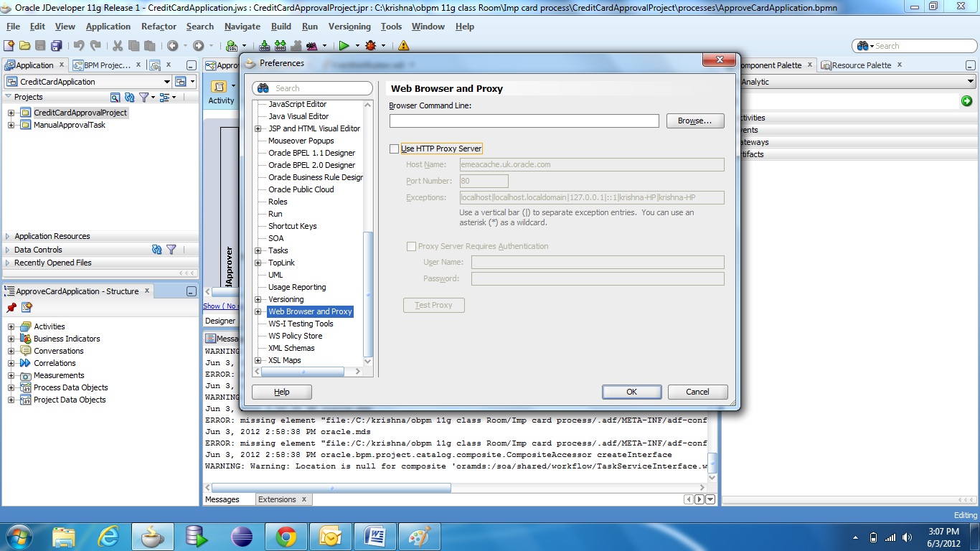Screen dimensions: 980x551
Task: Open the SQL worksheet toolbar icon
Action: point(231,45)
